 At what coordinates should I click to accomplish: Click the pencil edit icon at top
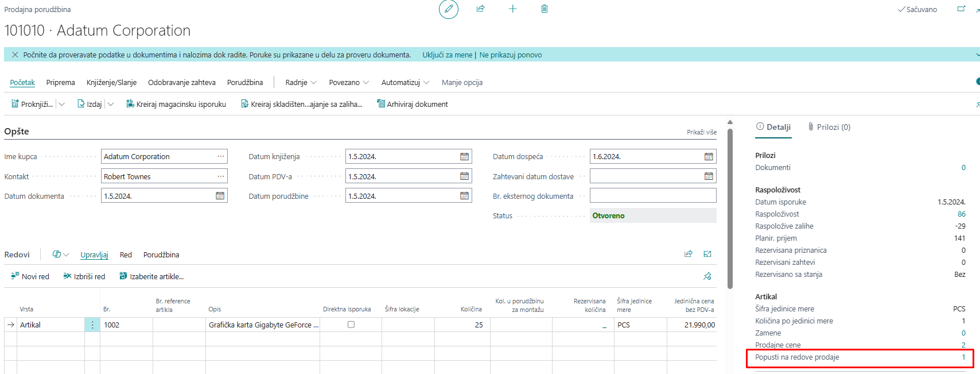pos(448,9)
